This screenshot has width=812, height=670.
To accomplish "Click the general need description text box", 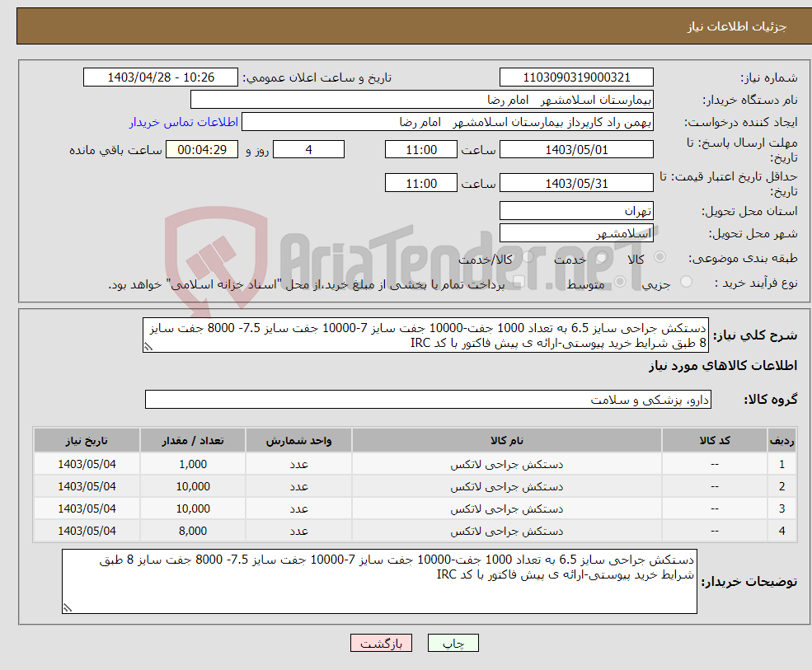I will [x=425, y=335].
